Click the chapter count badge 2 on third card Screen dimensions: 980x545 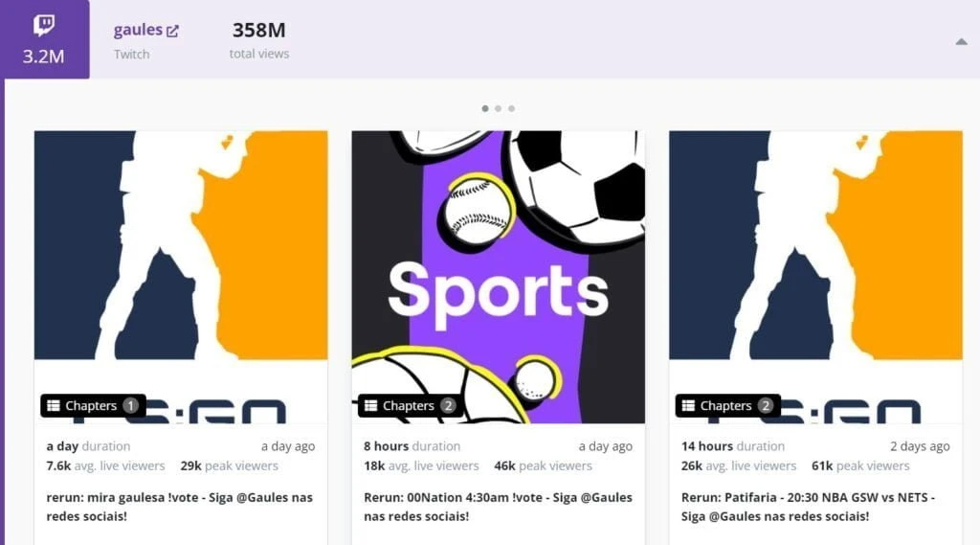[x=766, y=405]
